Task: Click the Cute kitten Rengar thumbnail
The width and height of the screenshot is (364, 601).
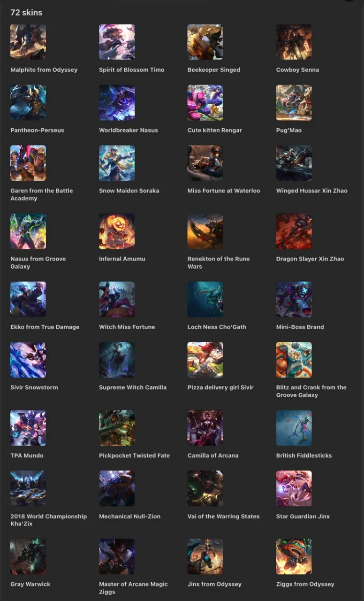Action: pos(205,103)
